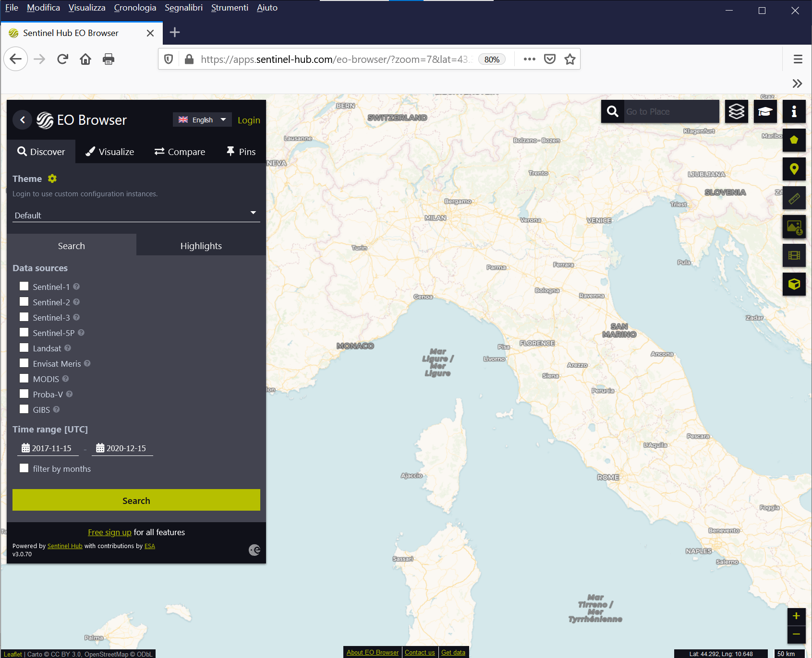Switch to the Highlights tab

[201, 246]
